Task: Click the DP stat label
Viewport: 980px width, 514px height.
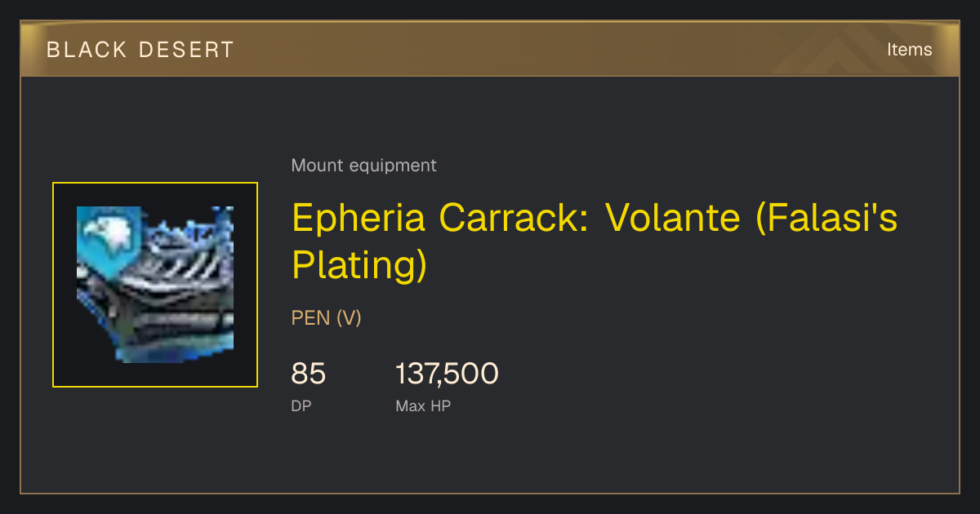Action: click(301, 405)
